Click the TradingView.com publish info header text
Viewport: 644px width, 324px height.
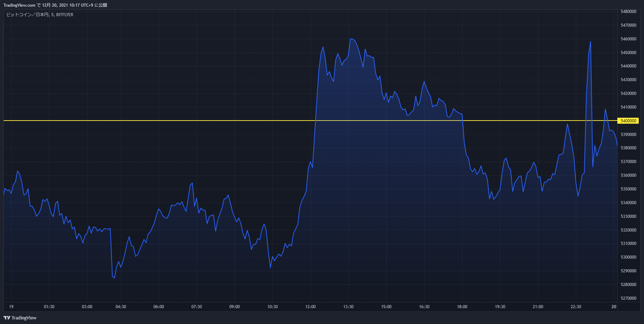55,5
